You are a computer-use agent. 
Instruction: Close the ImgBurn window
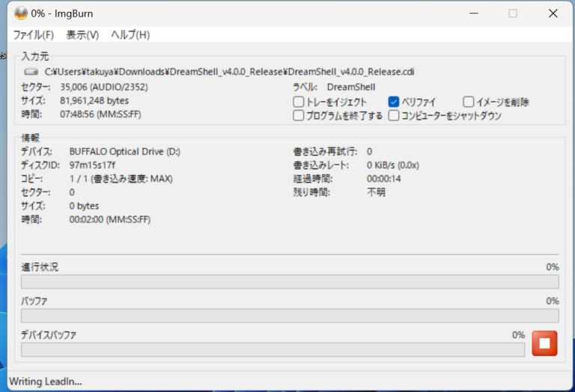coord(553,13)
